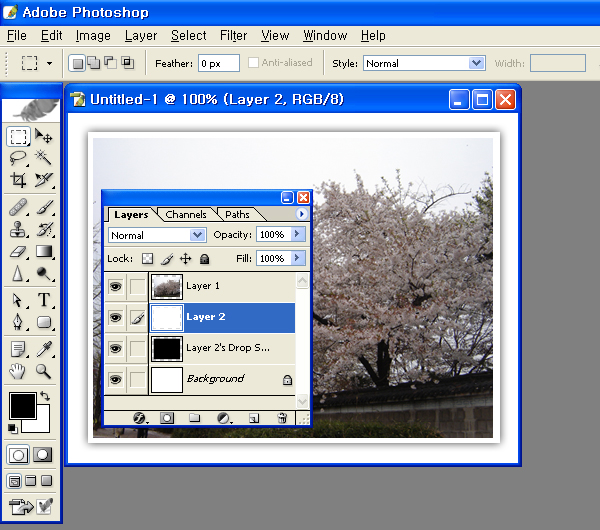The width and height of the screenshot is (600, 530).
Task: Hide Layer 2 with eye icon
Action: point(115,317)
